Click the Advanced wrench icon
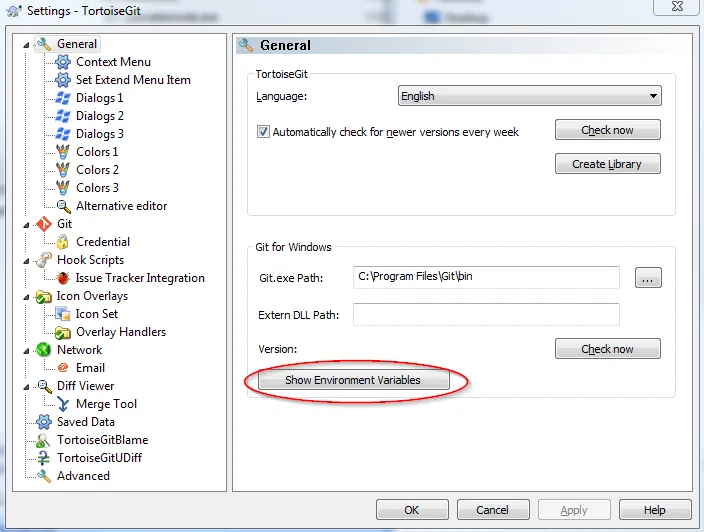The height and width of the screenshot is (532, 704). click(x=44, y=476)
